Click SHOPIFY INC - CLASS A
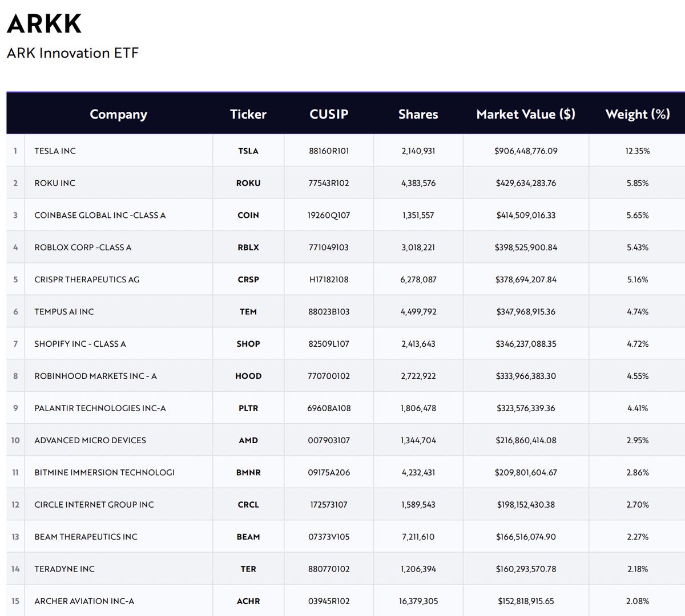The image size is (685, 616). point(80,344)
